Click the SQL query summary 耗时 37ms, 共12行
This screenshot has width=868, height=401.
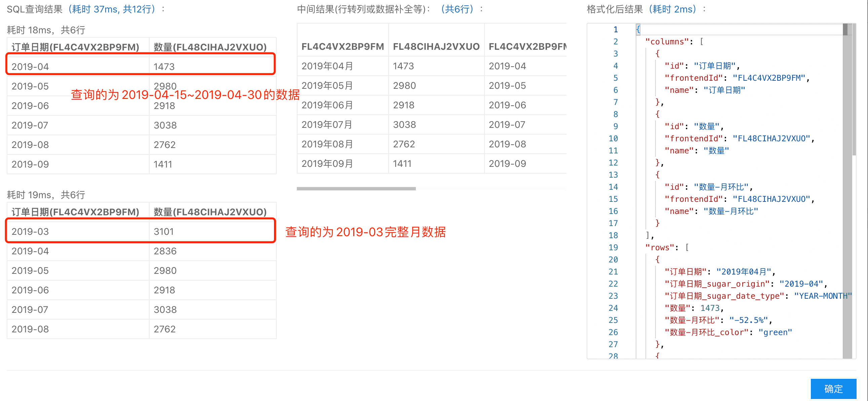[x=112, y=9]
